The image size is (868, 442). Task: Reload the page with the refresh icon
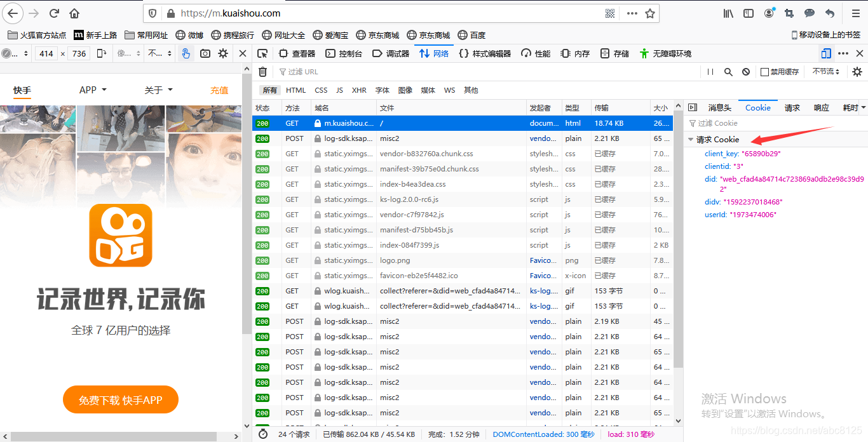point(55,13)
